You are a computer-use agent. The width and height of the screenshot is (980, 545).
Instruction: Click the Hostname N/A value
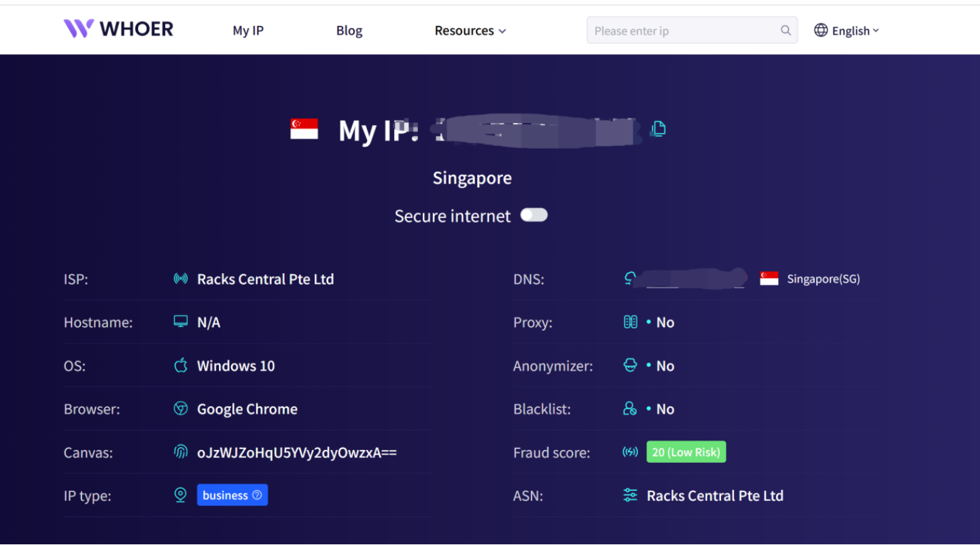point(209,322)
